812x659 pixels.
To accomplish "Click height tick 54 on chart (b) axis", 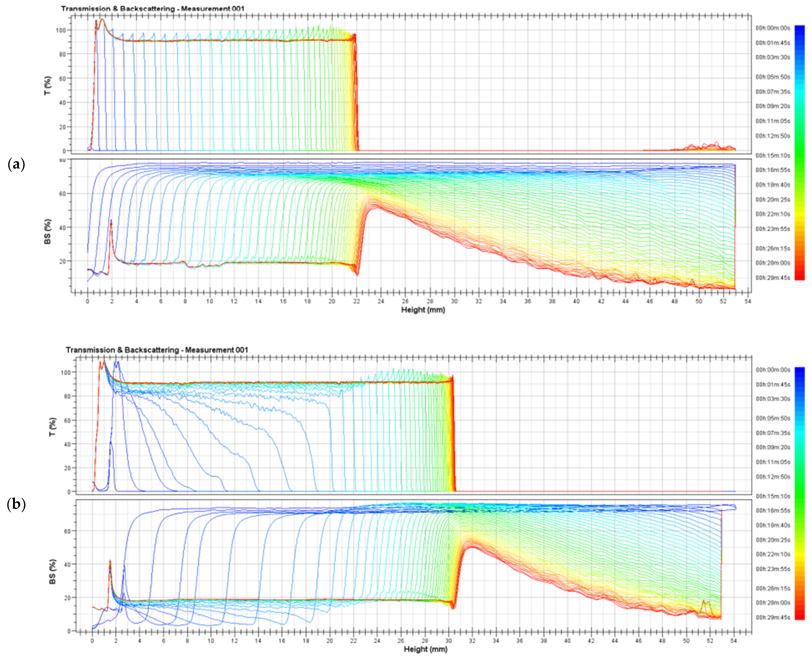I will [733, 641].
